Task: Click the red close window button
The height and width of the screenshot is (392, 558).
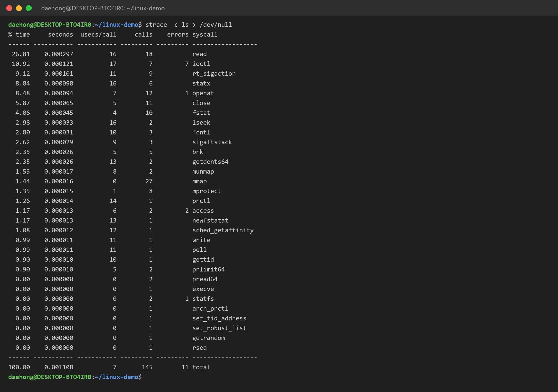Action: (9, 8)
